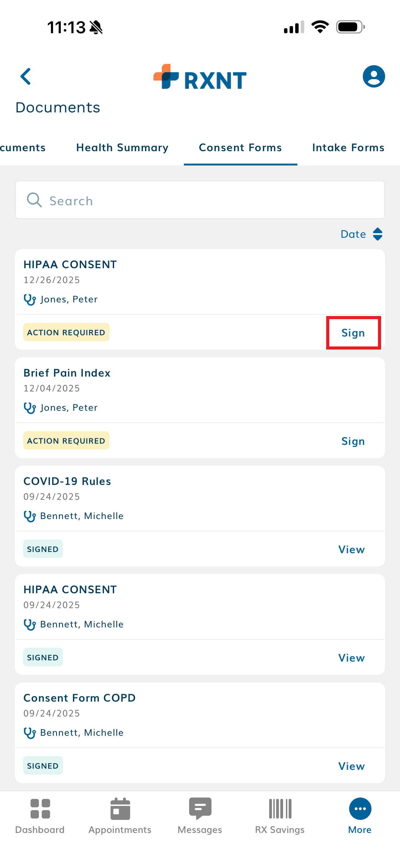This screenshot has height=868, width=400.
Task: Open the Brief Pain Index card title
Action: 67,373
